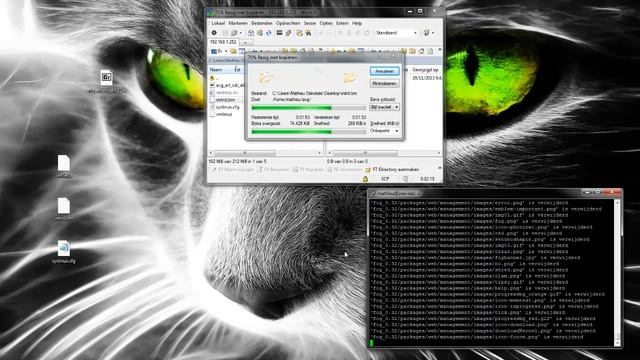Click the icon right of Standaard dropdown
This screenshot has height=360, width=640.
click(427, 33)
